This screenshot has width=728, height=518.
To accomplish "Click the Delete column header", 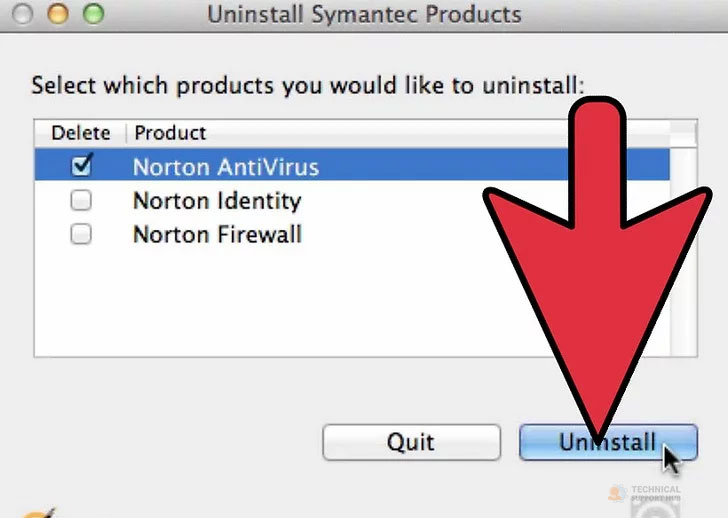I will pos(80,133).
